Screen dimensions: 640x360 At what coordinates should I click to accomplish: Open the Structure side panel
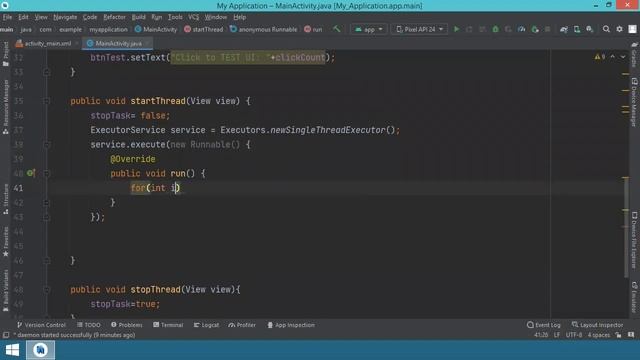tap(6, 199)
